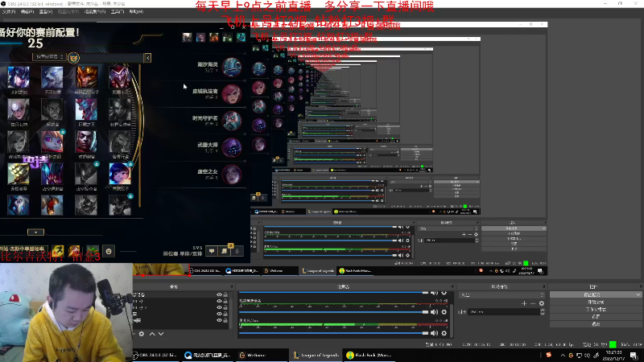Open Flash Funk music app in taskbar

(369, 356)
